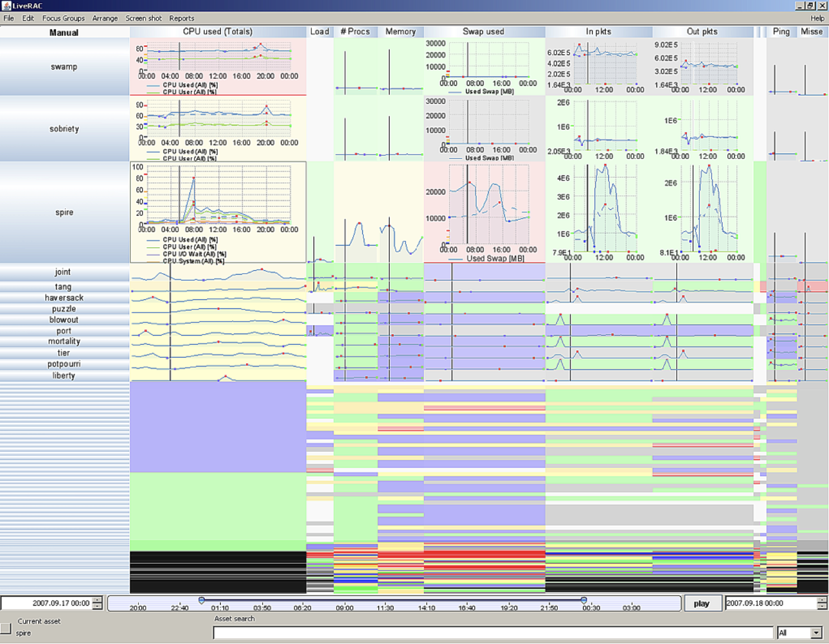Open the Help menu
The height and width of the screenshot is (644, 829).
tap(817, 18)
